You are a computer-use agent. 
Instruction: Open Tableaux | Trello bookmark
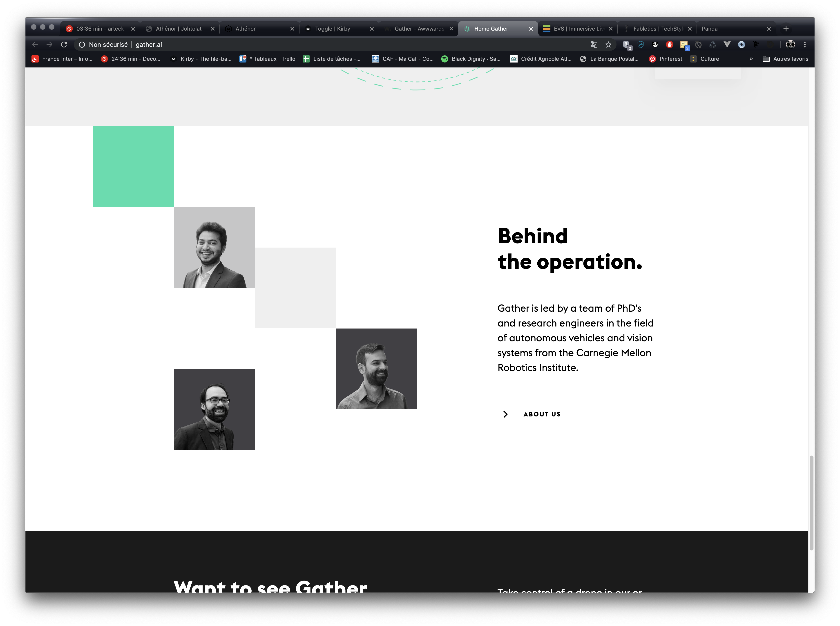[267, 59]
